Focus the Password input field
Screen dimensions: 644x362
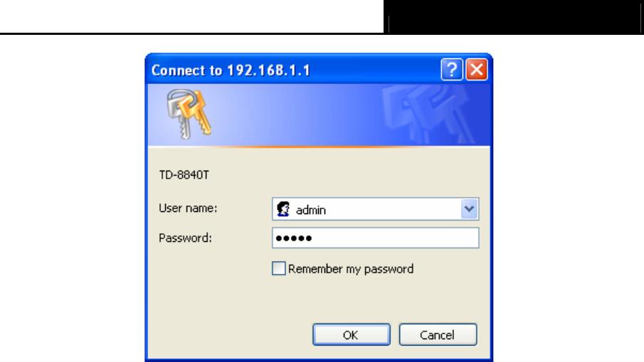point(376,238)
